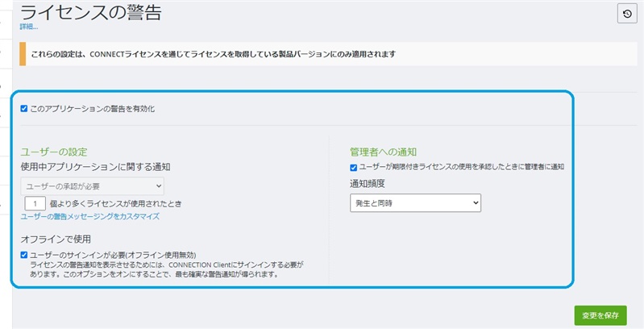
Task: Click the 通知頻度 label
Action: tap(368, 184)
